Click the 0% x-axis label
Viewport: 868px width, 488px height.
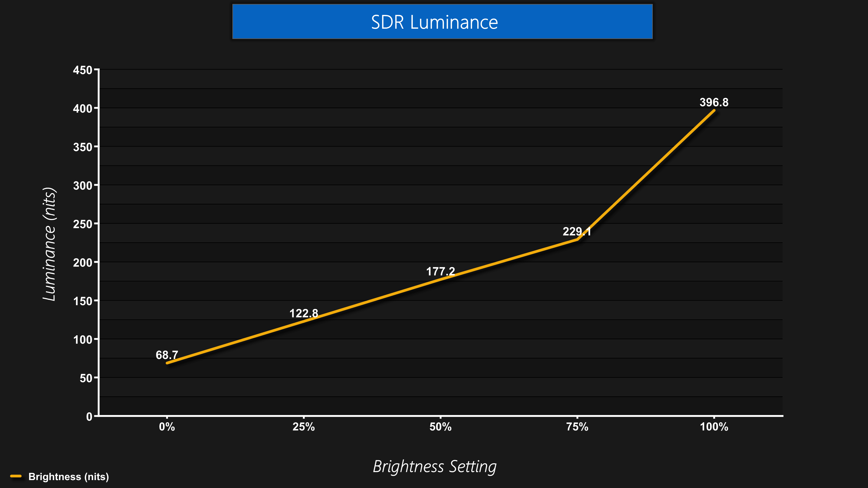click(167, 427)
